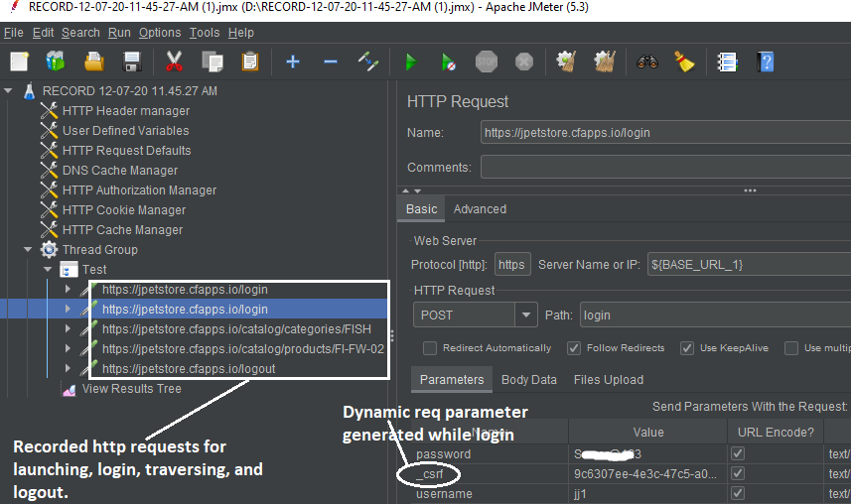This screenshot has width=851, height=504.
Task: Click the Toggle enable/disable icon
Action: click(x=368, y=62)
